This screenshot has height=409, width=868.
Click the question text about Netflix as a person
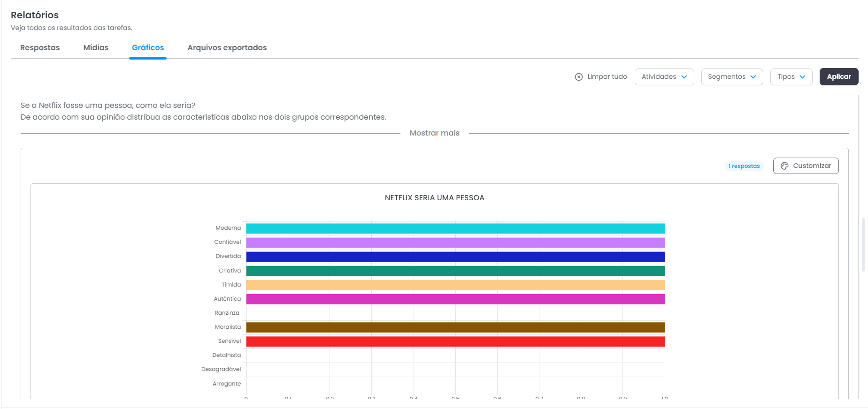(x=203, y=111)
